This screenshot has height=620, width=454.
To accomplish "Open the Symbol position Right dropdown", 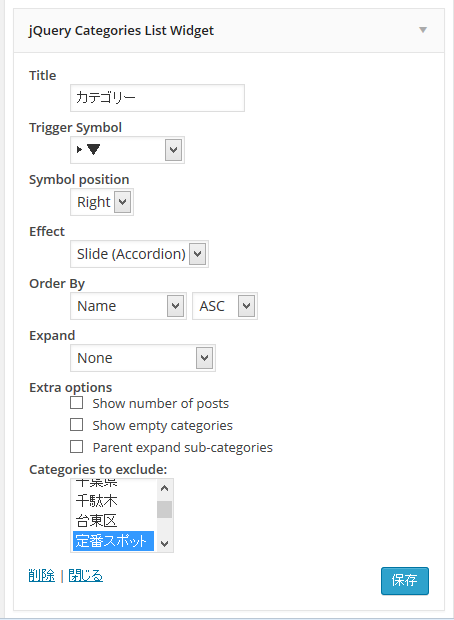I will coord(102,202).
